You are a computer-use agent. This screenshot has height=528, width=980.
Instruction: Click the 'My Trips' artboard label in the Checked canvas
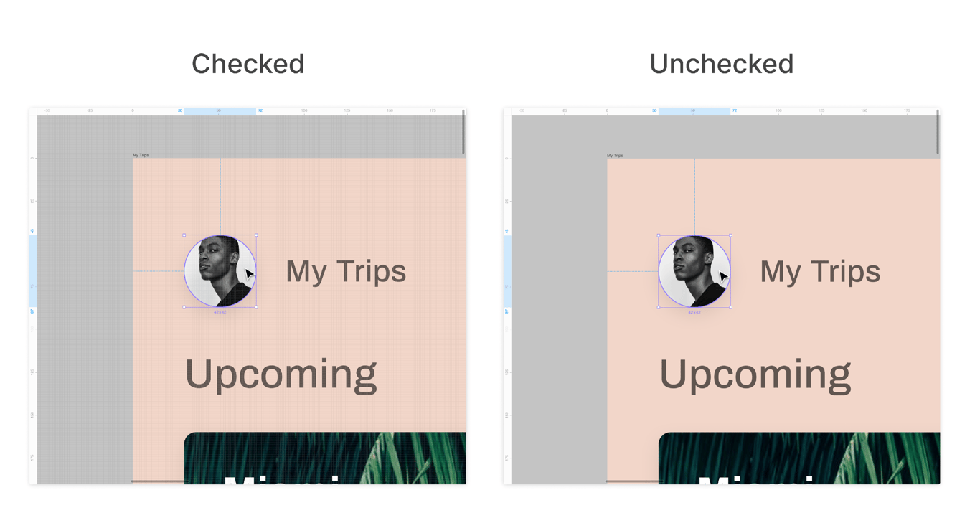[x=141, y=155]
